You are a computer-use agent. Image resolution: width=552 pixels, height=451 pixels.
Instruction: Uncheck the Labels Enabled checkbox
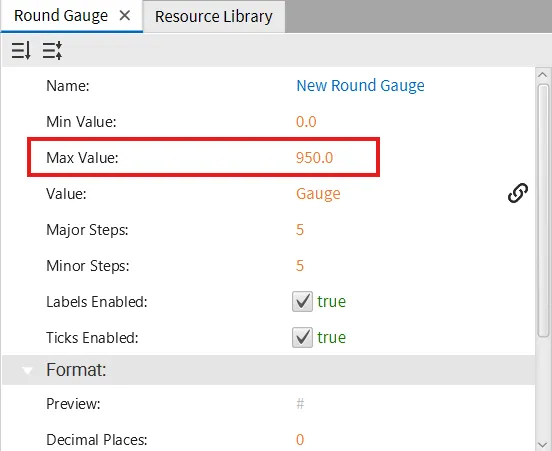click(302, 301)
